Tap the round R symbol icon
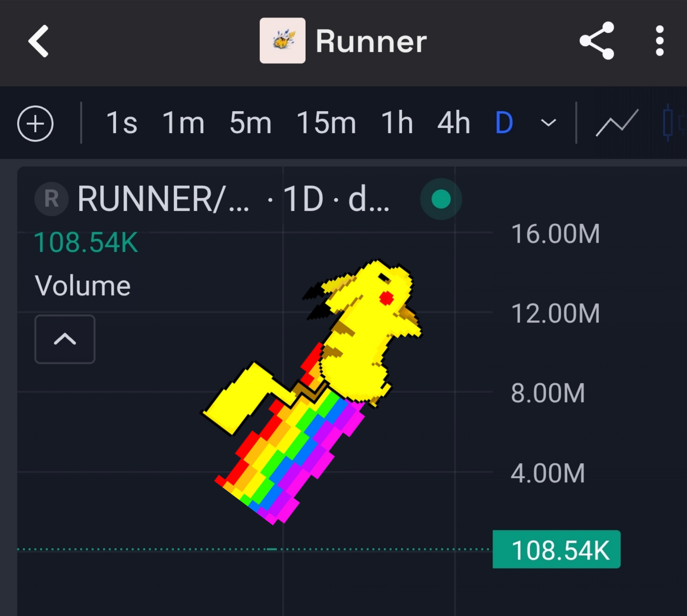This screenshot has width=687, height=616. tap(51, 199)
